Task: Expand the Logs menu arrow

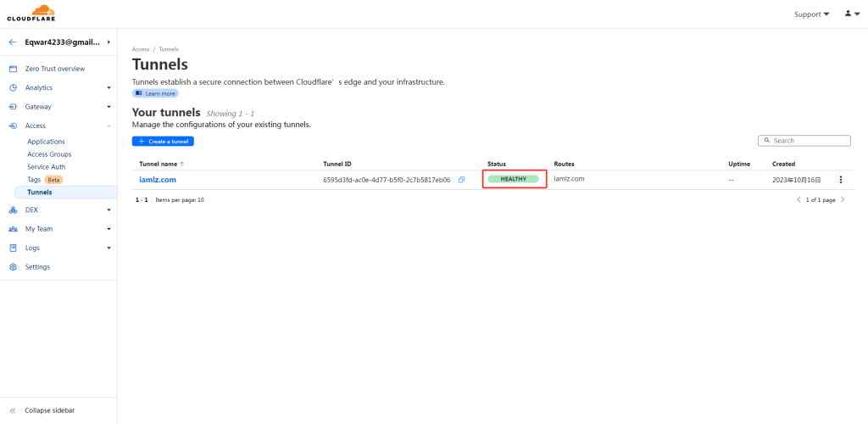Action: pyautogui.click(x=109, y=248)
